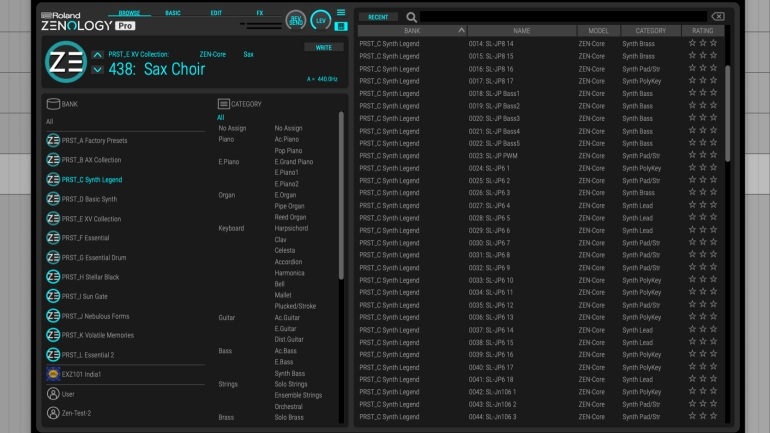Click the WRITE button

(x=324, y=48)
